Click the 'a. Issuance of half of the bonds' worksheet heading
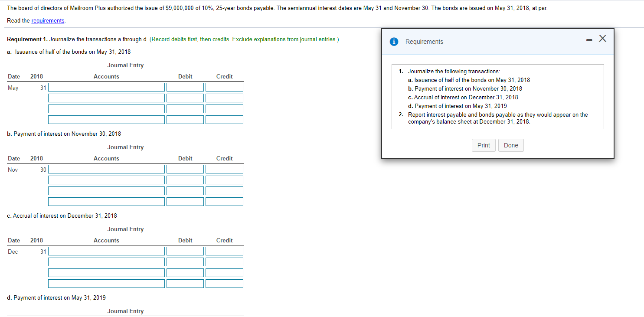The image size is (644, 317). [x=69, y=52]
